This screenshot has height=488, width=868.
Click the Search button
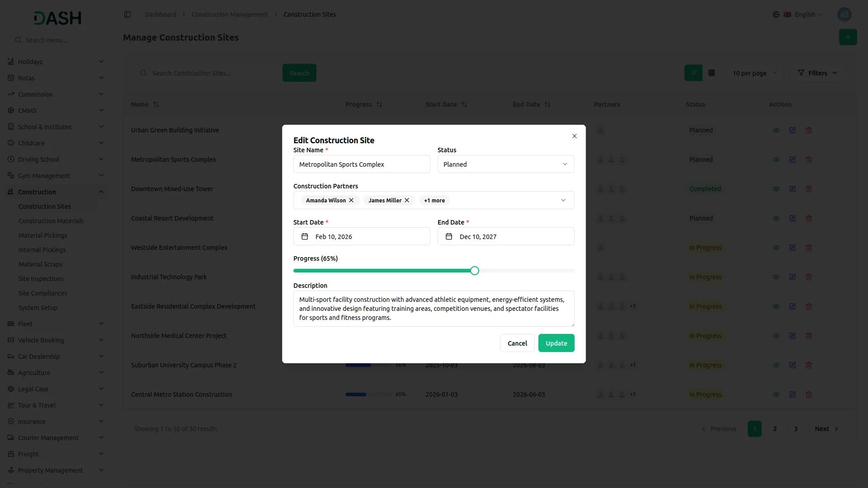[x=299, y=73]
